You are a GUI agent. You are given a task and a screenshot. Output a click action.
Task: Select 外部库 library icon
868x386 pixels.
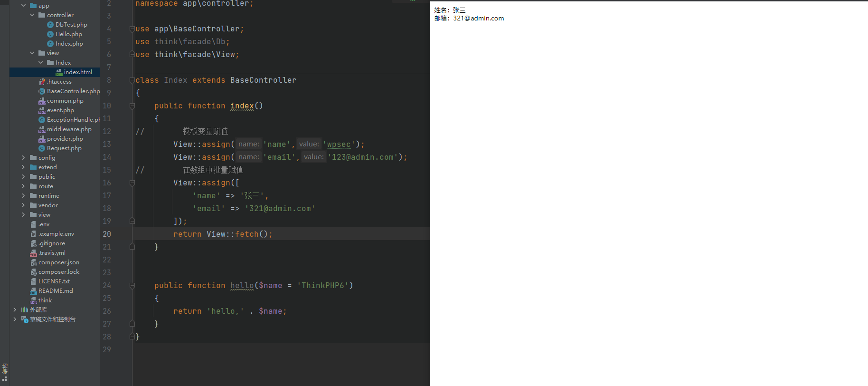[25, 310]
